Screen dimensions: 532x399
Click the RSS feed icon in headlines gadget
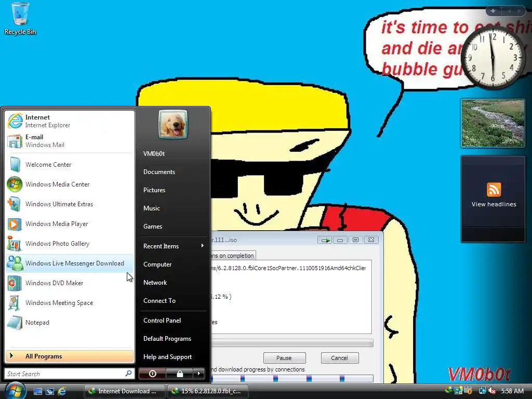(494, 190)
